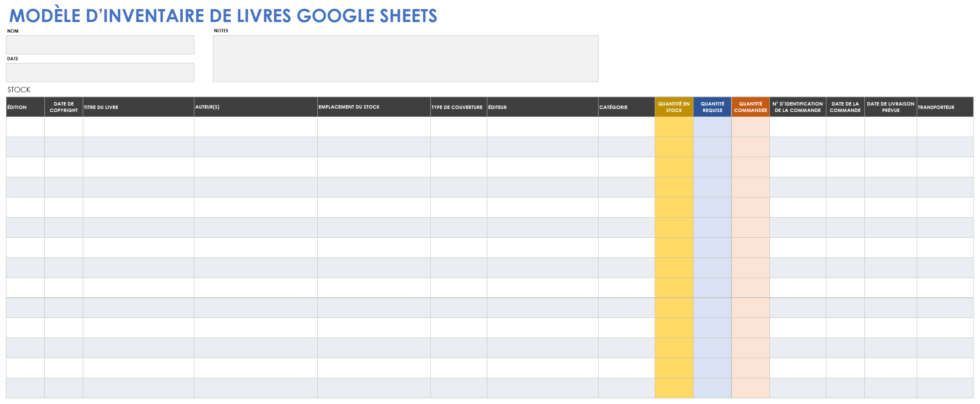Select the EMPLACEMENT DU STOCK header

374,107
